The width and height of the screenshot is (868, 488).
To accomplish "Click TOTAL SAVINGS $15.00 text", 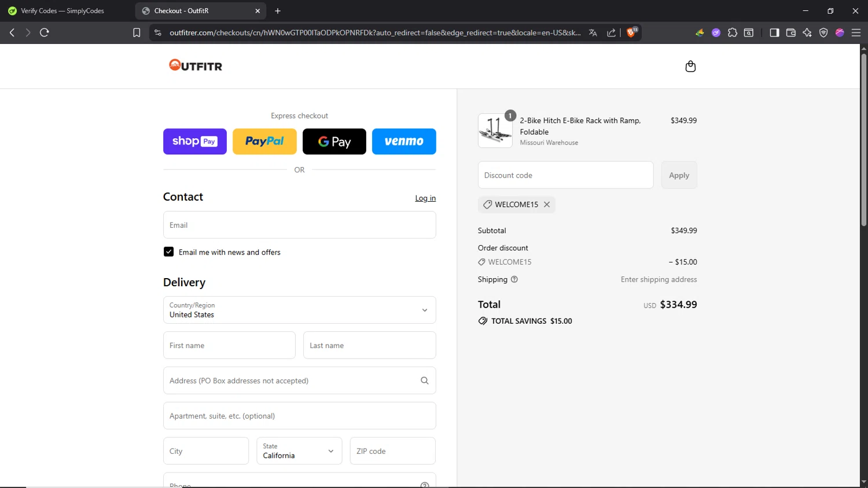I will click(x=531, y=321).
